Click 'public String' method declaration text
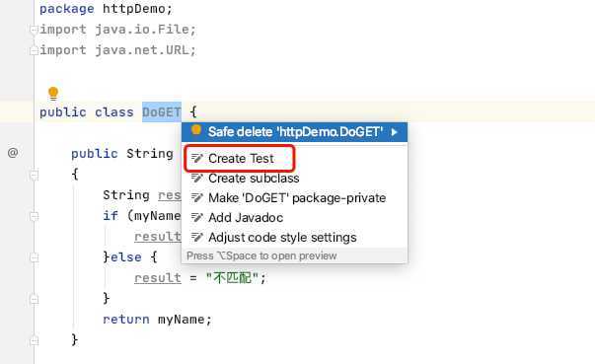This screenshot has height=364, width=595. (122, 154)
